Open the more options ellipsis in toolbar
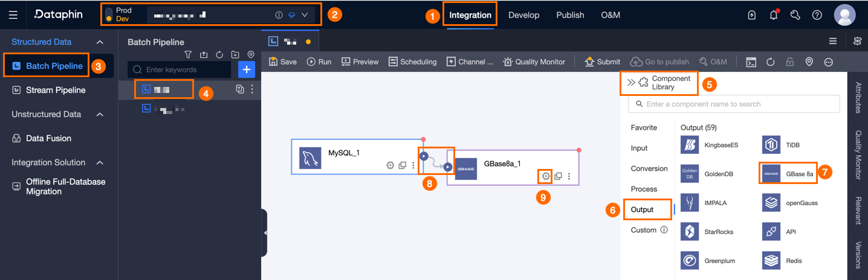868x280 pixels. [x=828, y=62]
